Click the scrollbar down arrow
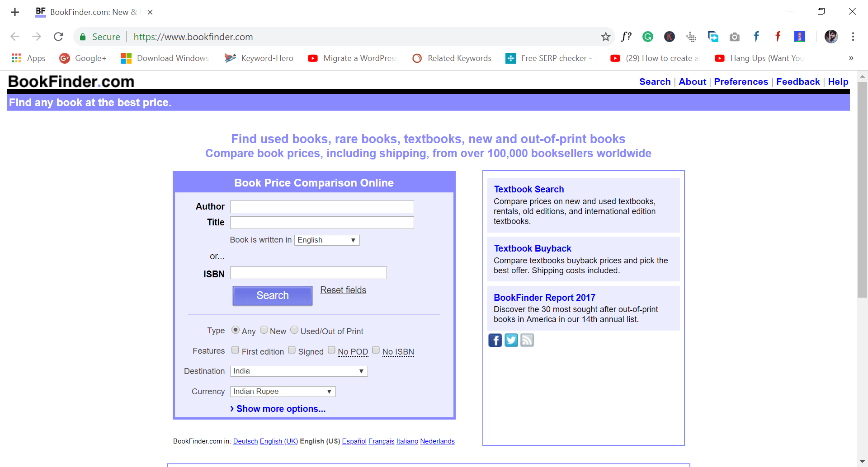 862,462
